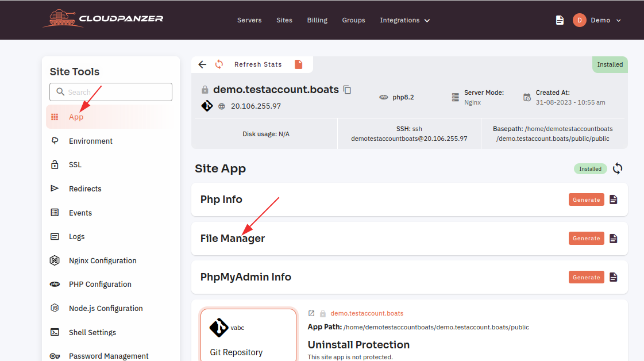
Task: Click the Logs icon in sidebar
Action: click(x=55, y=236)
